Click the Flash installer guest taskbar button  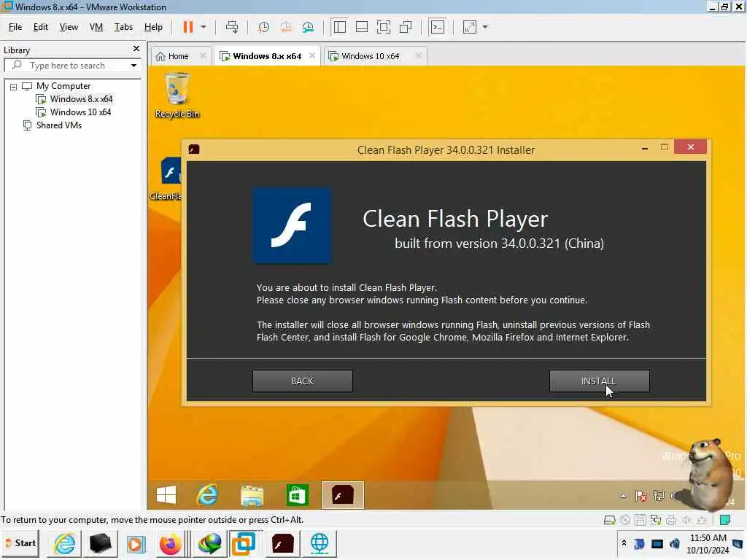pyautogui.click(x=343, y=495)
